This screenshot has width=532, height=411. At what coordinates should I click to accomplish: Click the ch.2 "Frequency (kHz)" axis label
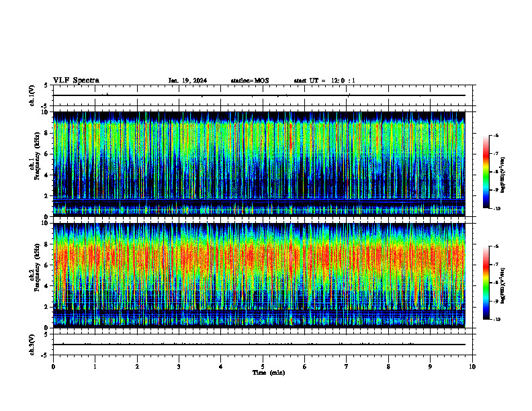37,267
